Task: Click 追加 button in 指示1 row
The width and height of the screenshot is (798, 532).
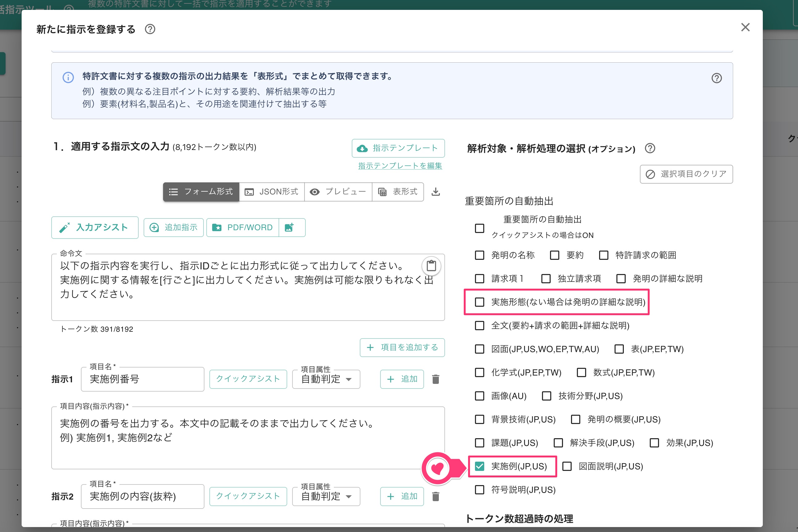Action: click(402, 379)
